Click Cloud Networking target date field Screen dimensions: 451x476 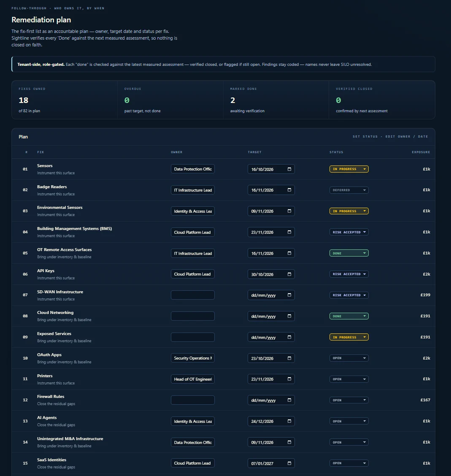[x=271, y=316]
